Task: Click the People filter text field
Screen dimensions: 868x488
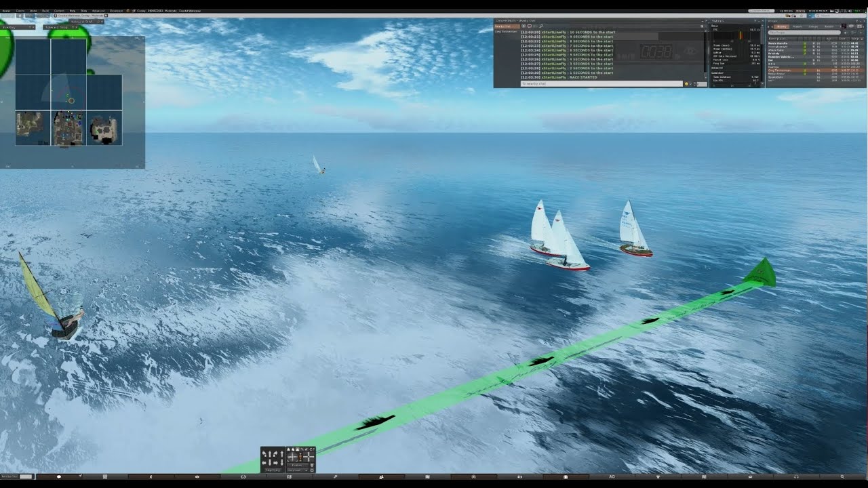Action: point(804,32)
